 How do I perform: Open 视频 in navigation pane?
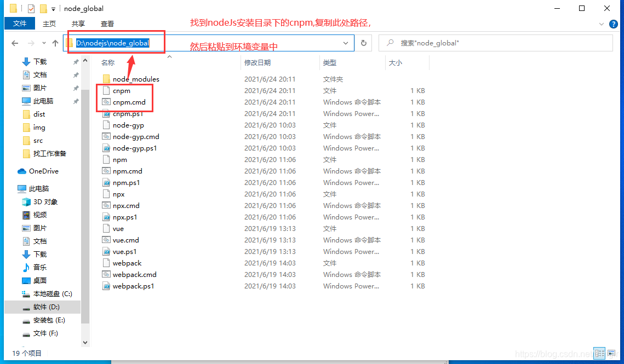(40, 215)
